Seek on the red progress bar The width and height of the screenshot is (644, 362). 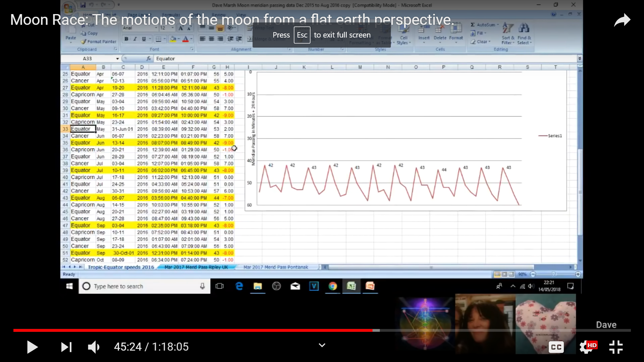[x=193, y=330]
